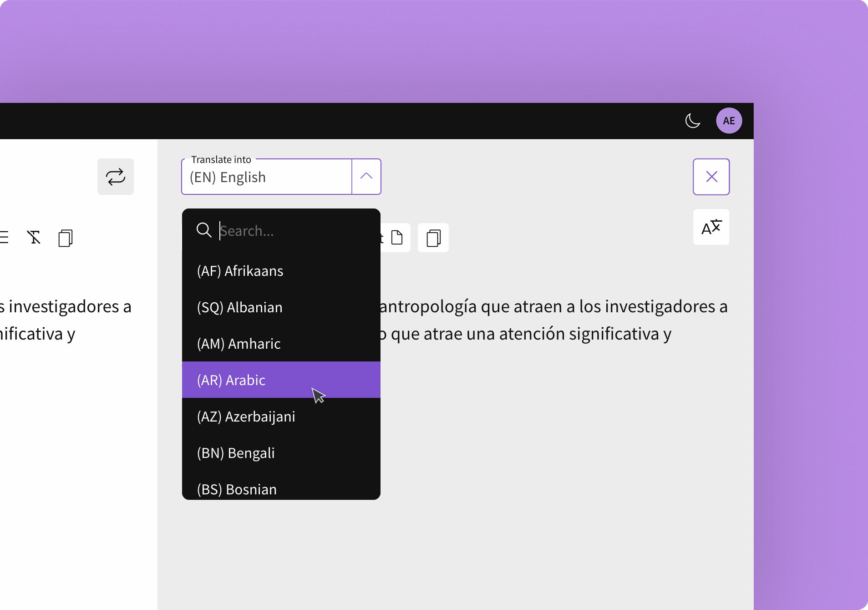This screenshot has width=868, height=610.
Task: Click the swap languages icon
Action: 115,177
